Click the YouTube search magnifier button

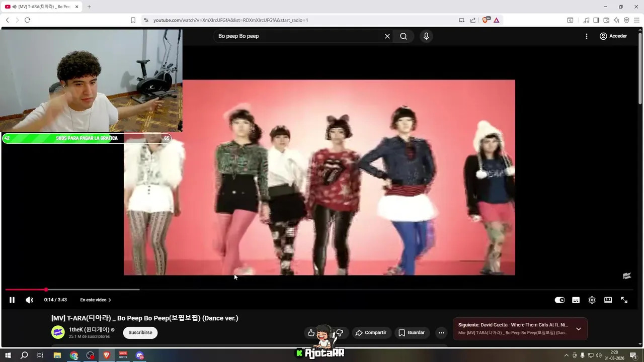point(404,36)
